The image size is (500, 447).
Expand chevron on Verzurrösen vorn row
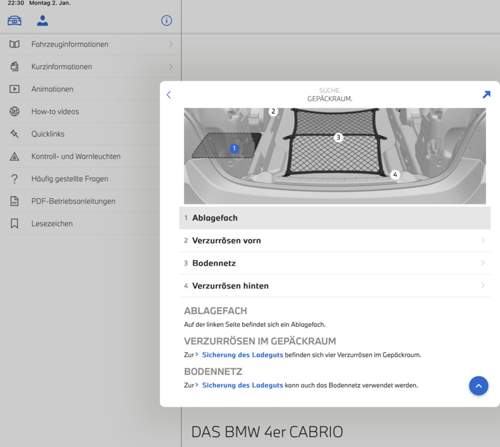483,240
